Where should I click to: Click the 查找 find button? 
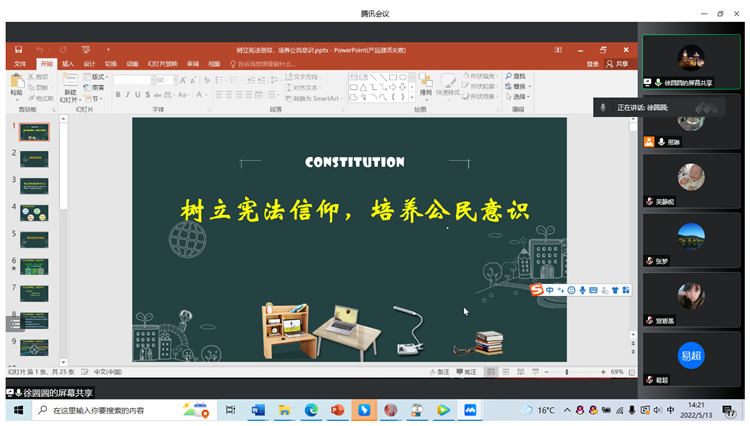click(x=516, y=76)
